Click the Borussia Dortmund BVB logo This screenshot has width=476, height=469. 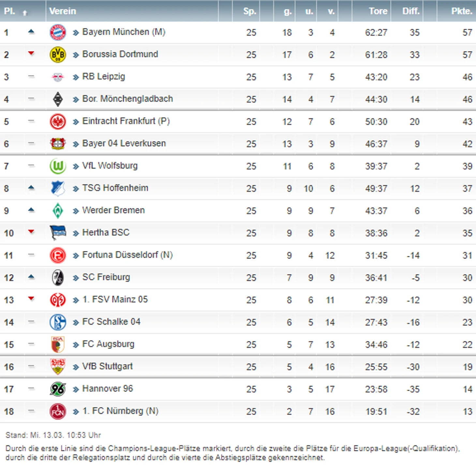coord(58,55)
